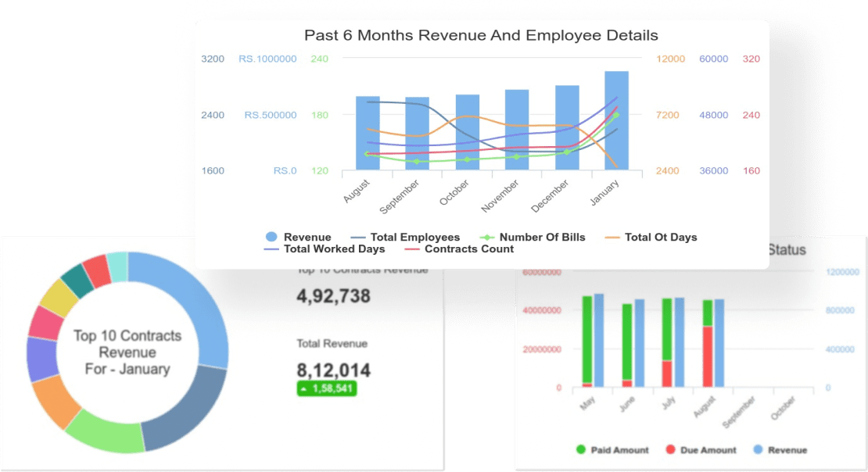Click the Total Revenue value 8,12,014

[x=333, y=370]
